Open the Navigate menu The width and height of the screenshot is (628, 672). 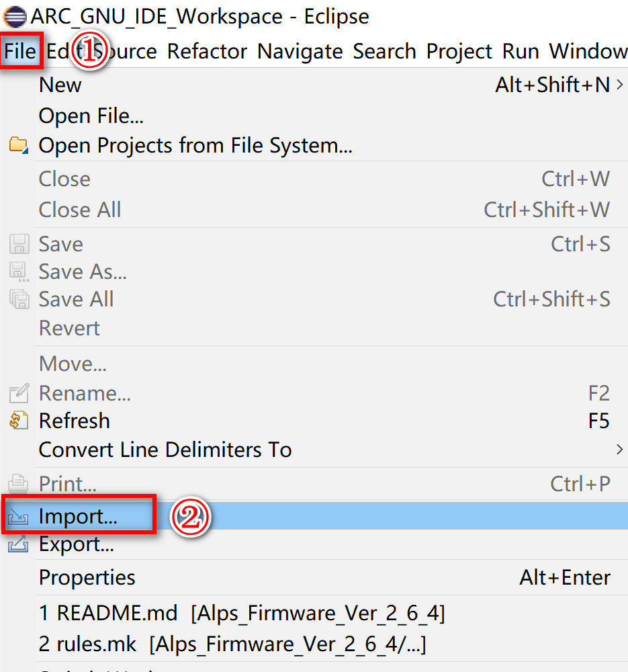point(300,51)
